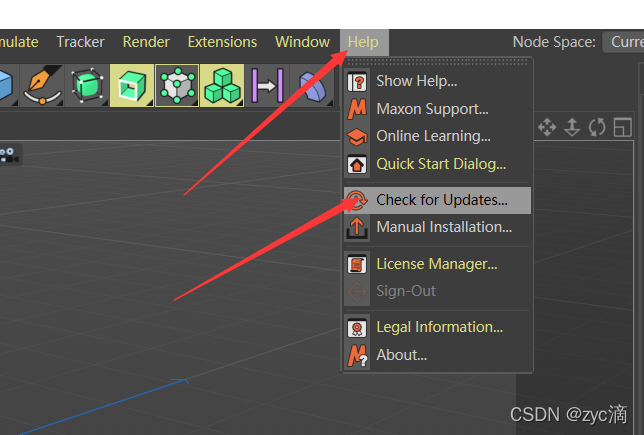Open Online Learning... entry
This screenshot has width=644, height=435.
click(x=437, y=136)
